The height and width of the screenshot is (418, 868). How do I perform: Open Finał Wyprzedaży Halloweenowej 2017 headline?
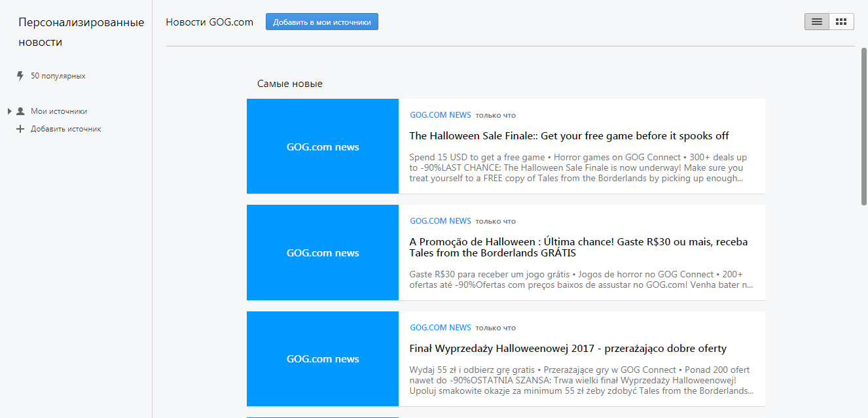coord(568,349)
